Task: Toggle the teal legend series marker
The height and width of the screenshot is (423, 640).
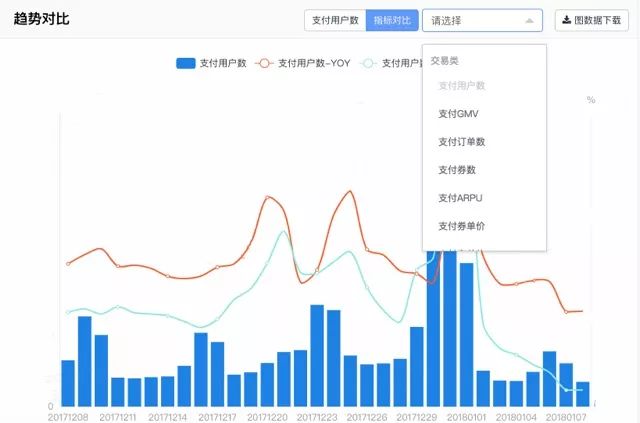Action: coord(368,63)
